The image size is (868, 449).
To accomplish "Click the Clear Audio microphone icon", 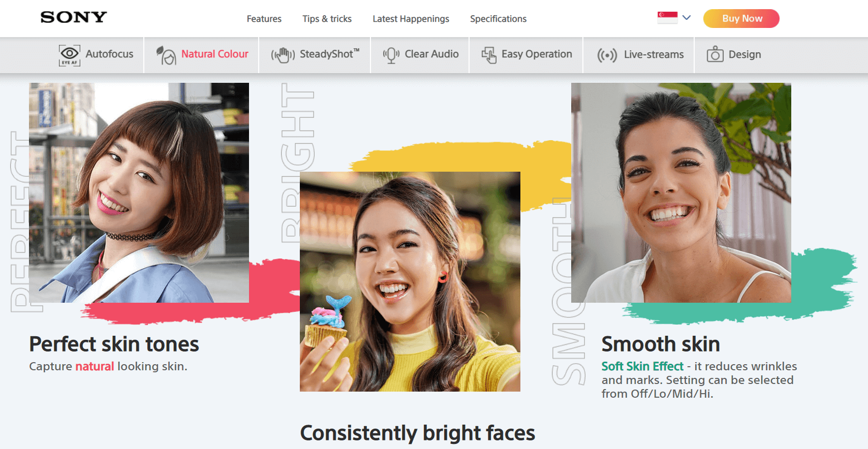I will [x=391, y=55].
